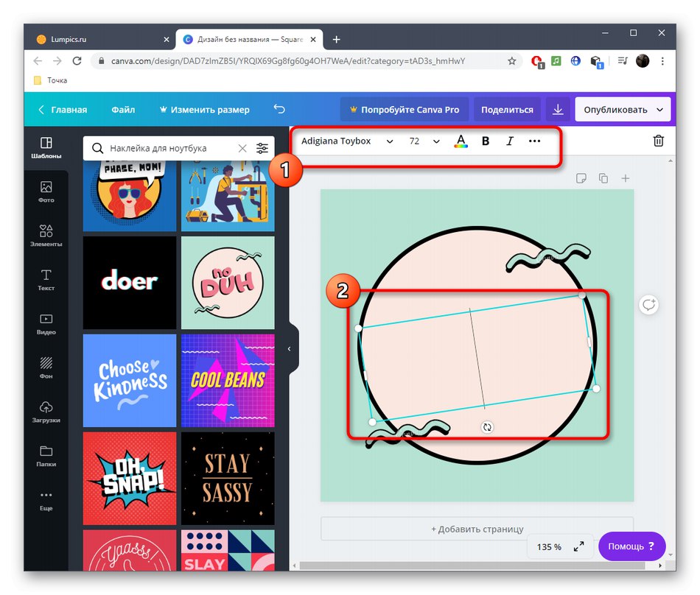Click + Добавить страницу button
Viewport: 700px width, 595px height.
477,529
